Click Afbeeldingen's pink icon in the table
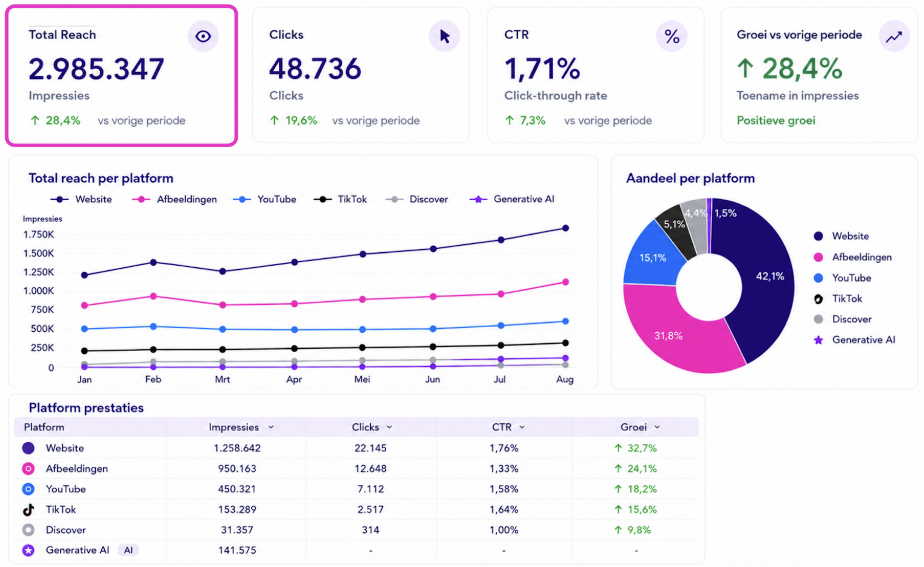924x567 pixels. click(x=29, y=468)
